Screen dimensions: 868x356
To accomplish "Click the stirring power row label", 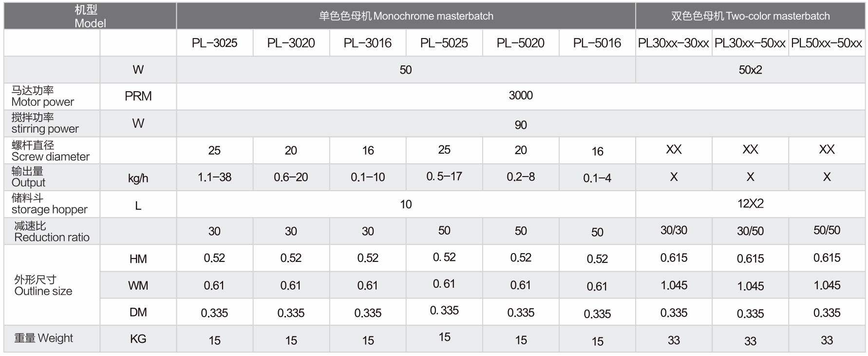I will pos(45,123).
